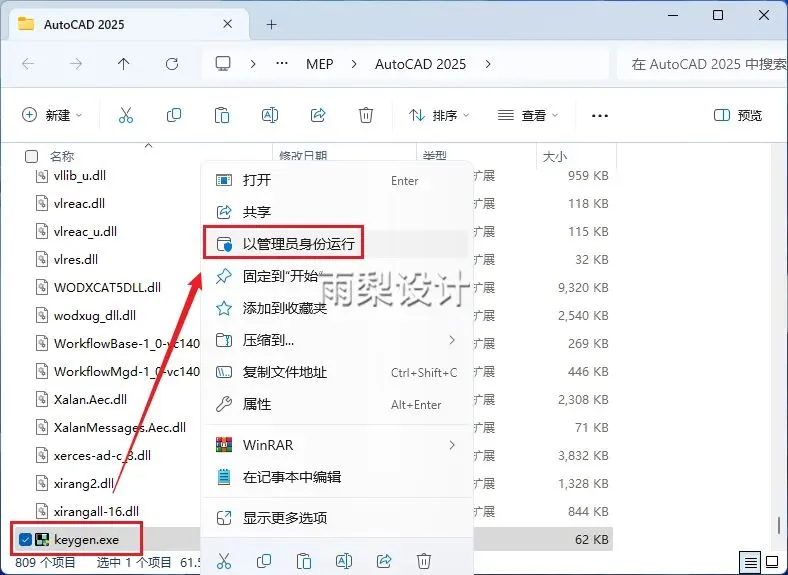Click the Share icon at the context menu bottom
Viewport: 788px width, 575px height.
384,560
